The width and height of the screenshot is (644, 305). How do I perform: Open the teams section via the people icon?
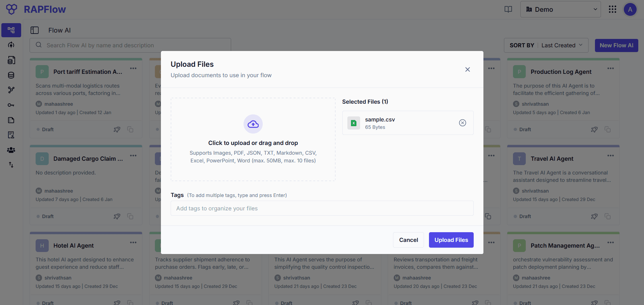[11, 150]
